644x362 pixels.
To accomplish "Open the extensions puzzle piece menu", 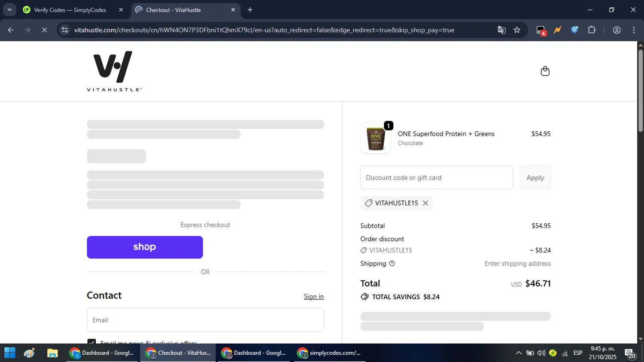I will click(592, 30).
